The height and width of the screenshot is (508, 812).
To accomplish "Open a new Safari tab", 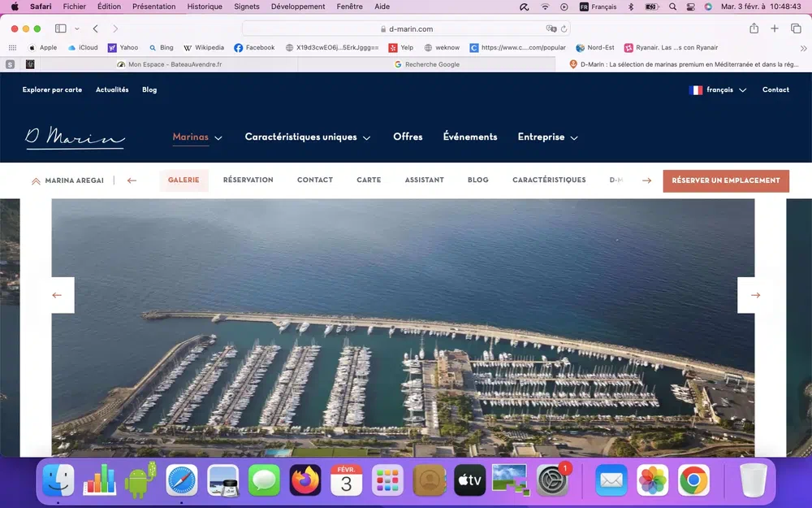I will (x=775, y=28).
